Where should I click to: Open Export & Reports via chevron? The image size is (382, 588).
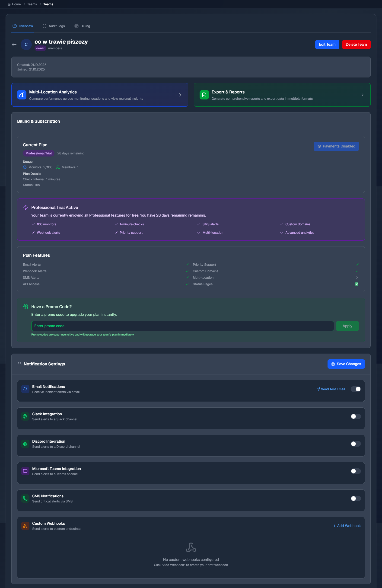coord(363,95)
